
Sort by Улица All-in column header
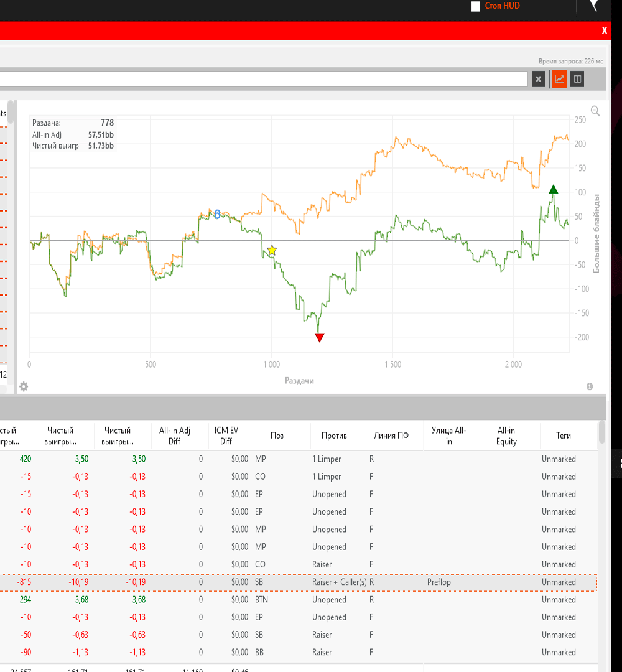coord(448,436)
